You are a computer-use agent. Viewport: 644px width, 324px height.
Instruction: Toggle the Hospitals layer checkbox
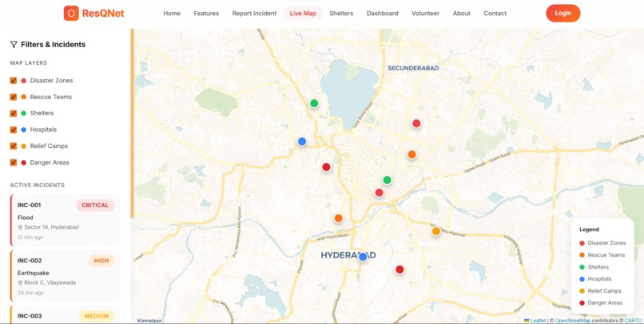pyautogui.click(x=14, y=130)
